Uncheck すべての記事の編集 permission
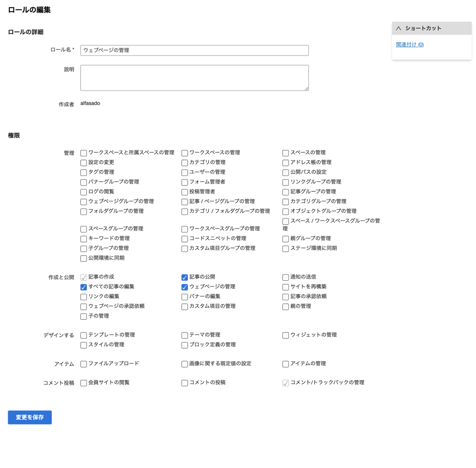The width and height of the screenshot is (476, 468). (x=84, y=287)
